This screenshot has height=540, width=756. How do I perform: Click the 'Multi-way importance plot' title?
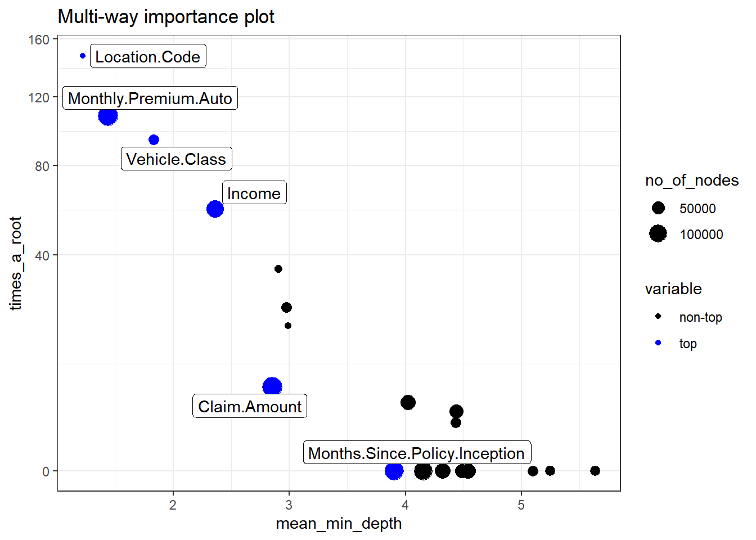166,17
